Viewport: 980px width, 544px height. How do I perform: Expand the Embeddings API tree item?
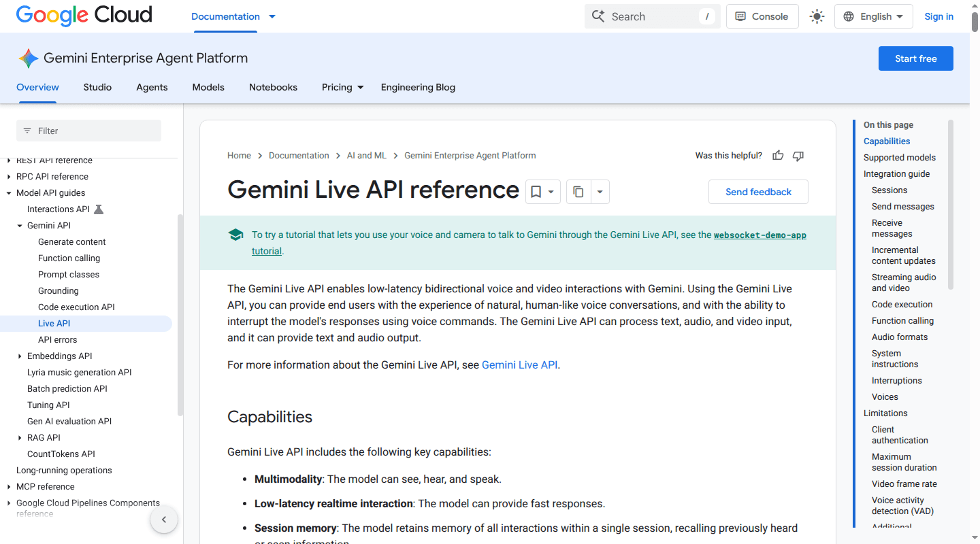(20, 356)
